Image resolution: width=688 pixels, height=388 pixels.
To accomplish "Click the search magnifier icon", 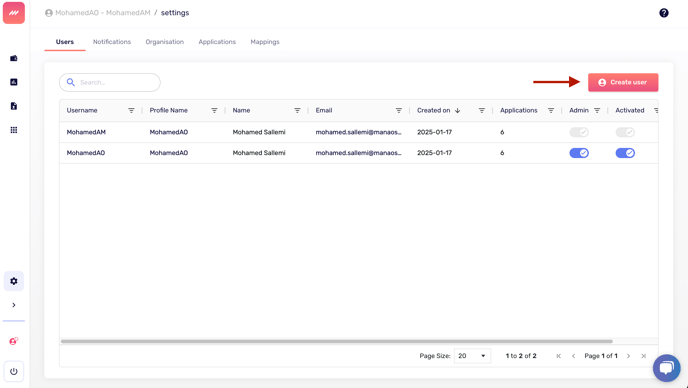I will [x=71, y=82].
